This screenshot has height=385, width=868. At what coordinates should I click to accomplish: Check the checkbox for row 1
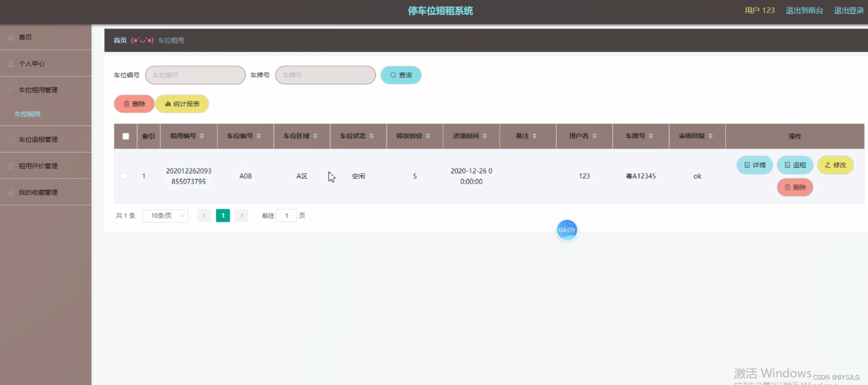coord(125,176)
